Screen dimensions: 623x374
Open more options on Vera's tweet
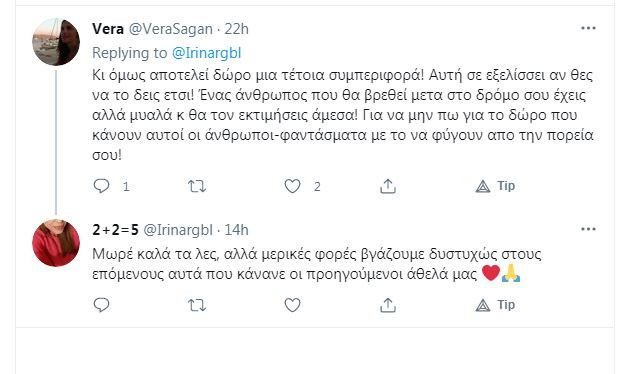click(x=588, y=28)
